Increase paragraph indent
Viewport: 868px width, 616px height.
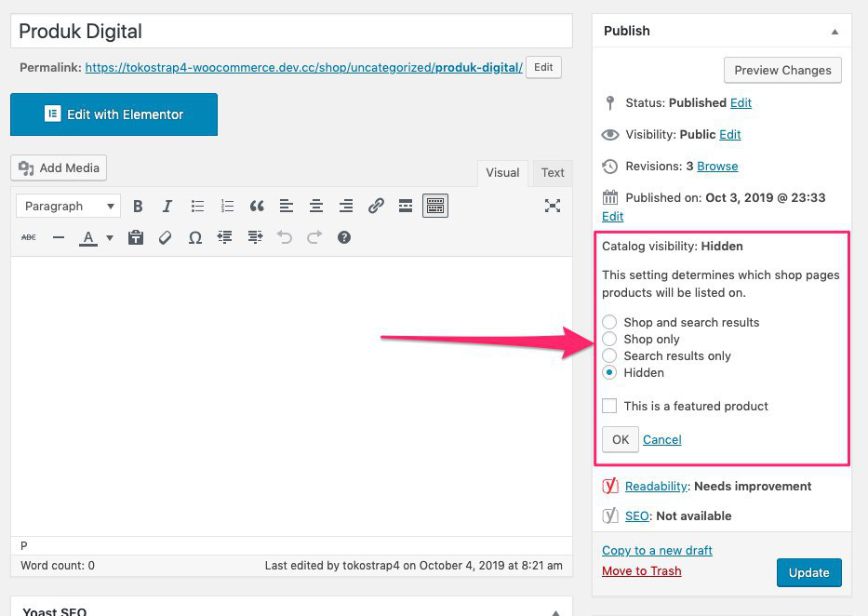coord(255,237)
